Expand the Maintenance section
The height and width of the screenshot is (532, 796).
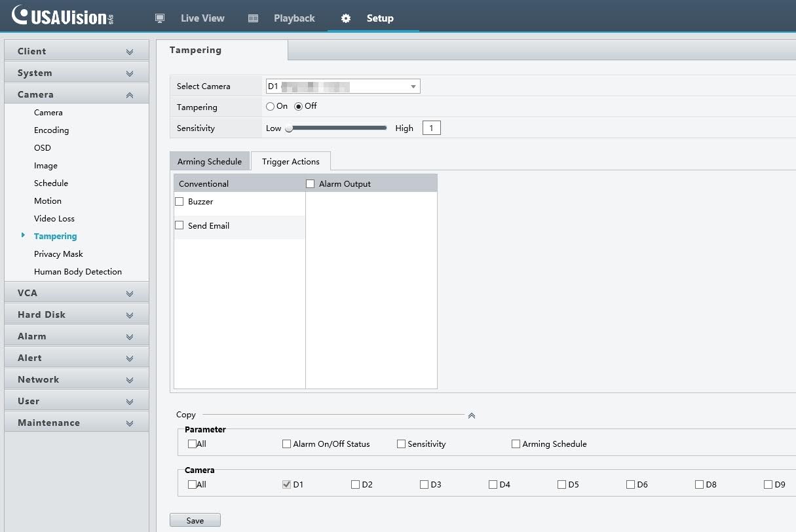point(77,423)
